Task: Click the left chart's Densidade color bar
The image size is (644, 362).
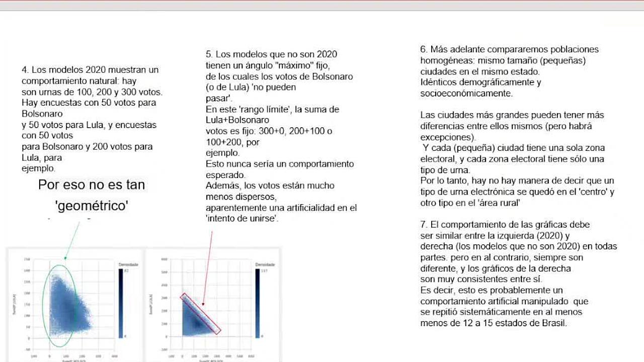Action: pos(122,303)
